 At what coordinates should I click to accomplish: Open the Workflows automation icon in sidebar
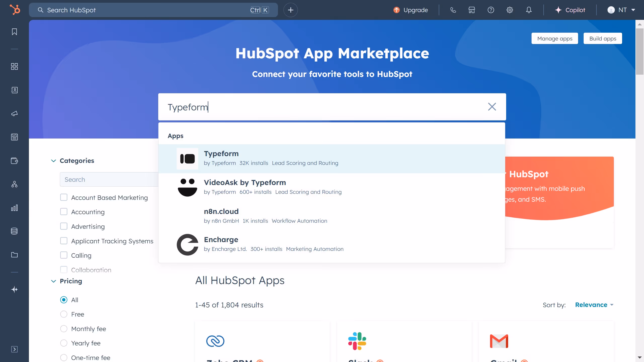click(x=14, y=184)
